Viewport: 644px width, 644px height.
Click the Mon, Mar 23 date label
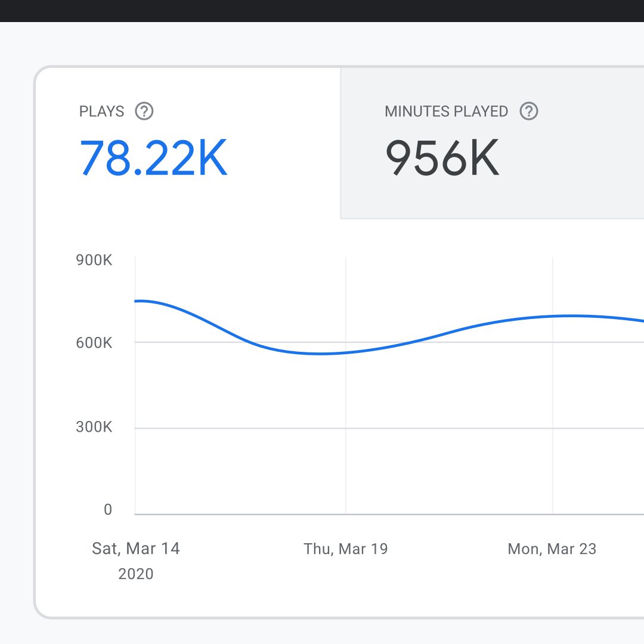click(552, 549)
